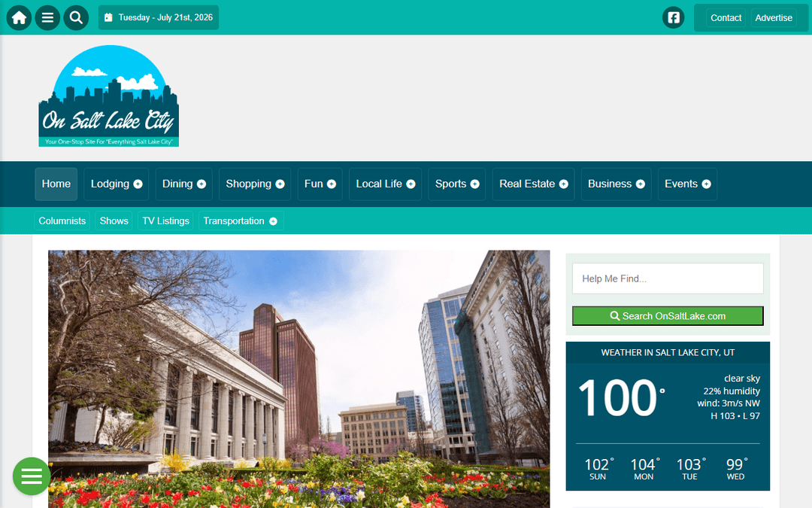Expand the Local Life plus icon
This screenshot has height=508, width=812.
411,184
